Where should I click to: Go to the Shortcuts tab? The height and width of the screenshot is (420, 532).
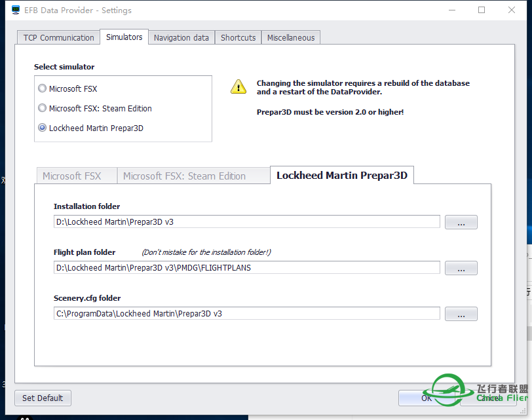pyautogui.click(x=238, y=37)
